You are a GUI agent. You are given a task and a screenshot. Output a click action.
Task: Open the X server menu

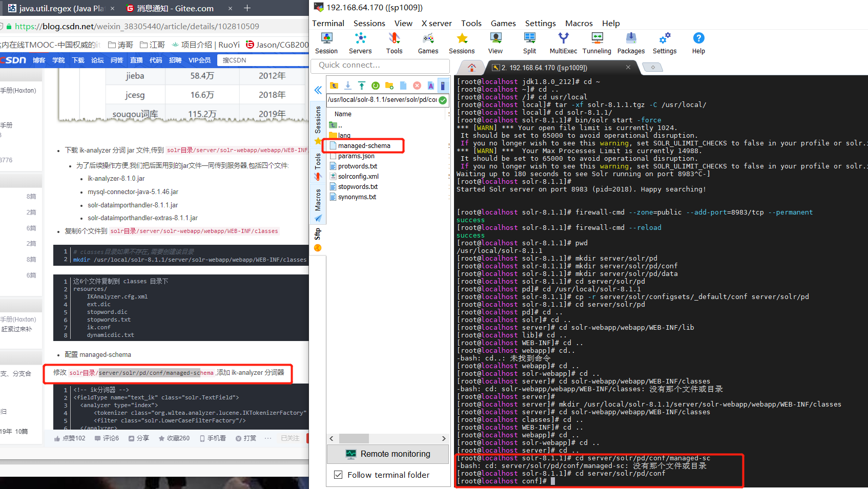tap(437, 24)
